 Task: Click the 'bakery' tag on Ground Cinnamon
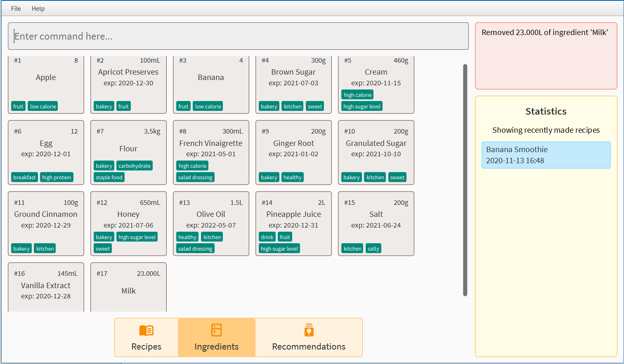pos(21,249)
